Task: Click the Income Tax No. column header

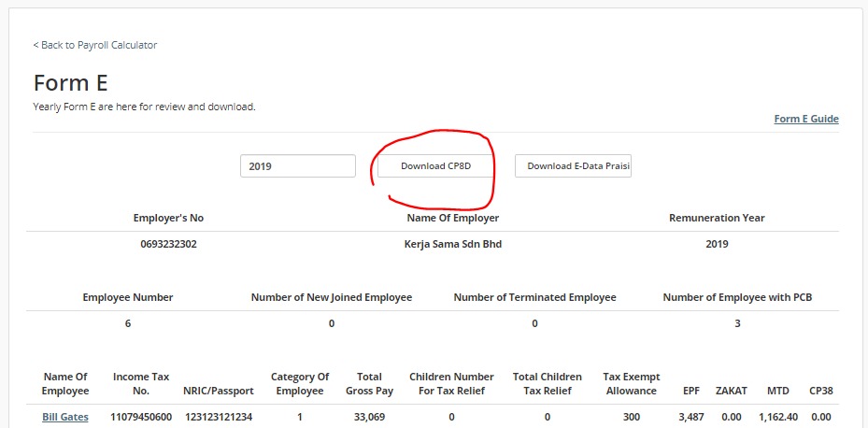Action: (141, 384)
